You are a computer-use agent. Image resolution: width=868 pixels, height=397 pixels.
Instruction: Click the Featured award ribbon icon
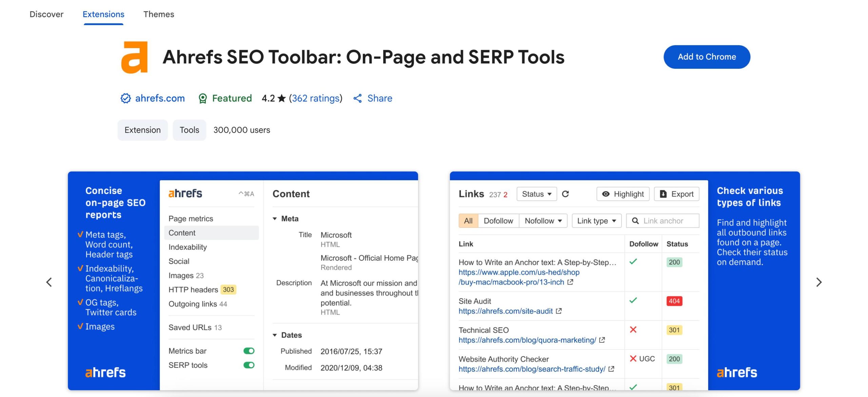pos(203,98)
